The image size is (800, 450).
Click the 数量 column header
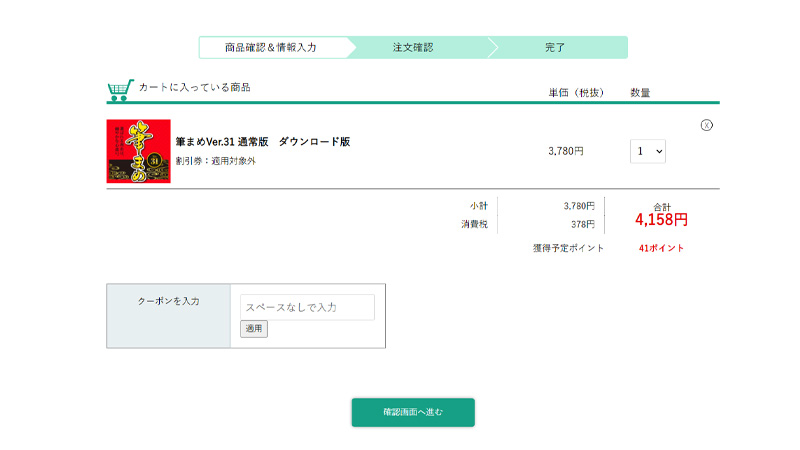(640, 92)
